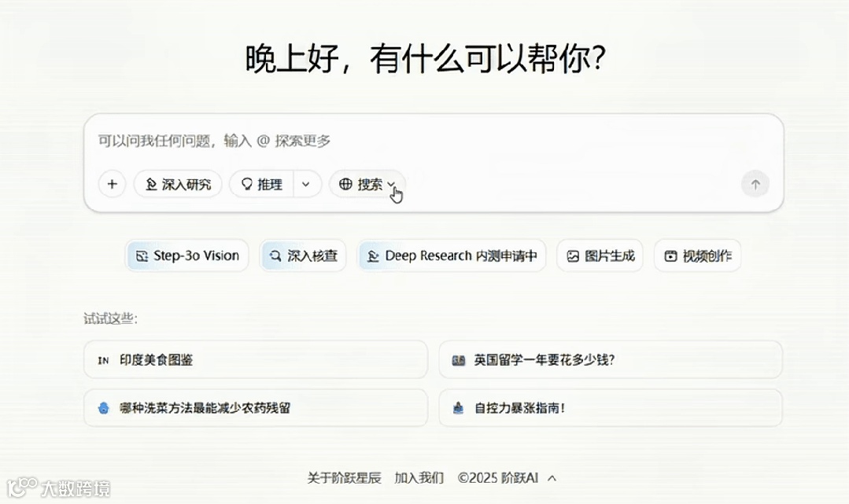This screenshot has height=504, width=849.
Task: Collapse the footer via ©2025 阶跃AI chevron
Action: pyautogui.click(x=552, y=477)
